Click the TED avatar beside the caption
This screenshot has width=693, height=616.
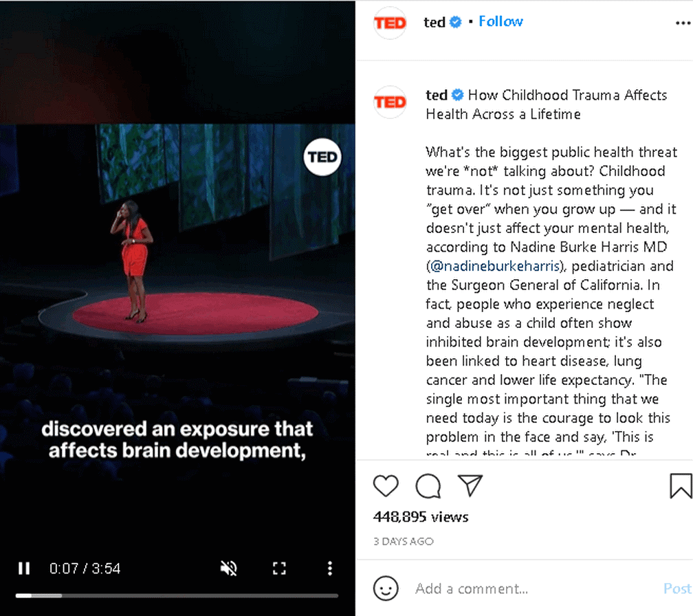click(390, 102)
